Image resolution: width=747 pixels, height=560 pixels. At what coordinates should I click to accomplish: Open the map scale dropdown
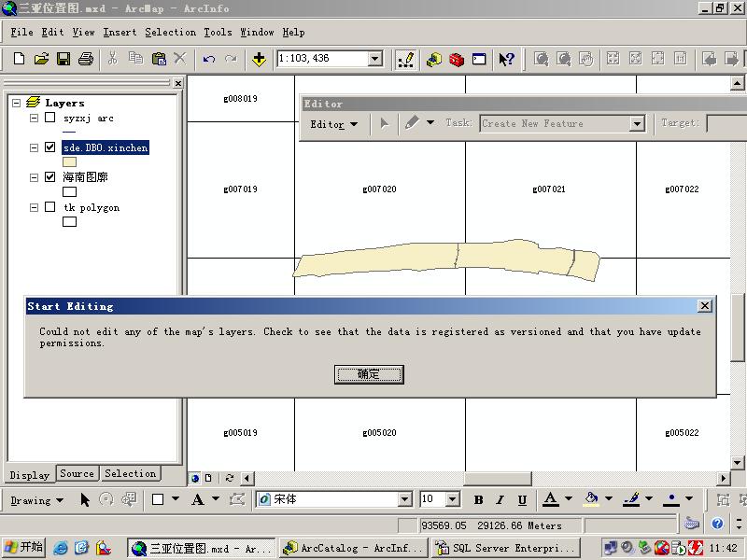(x=375, y=59)
